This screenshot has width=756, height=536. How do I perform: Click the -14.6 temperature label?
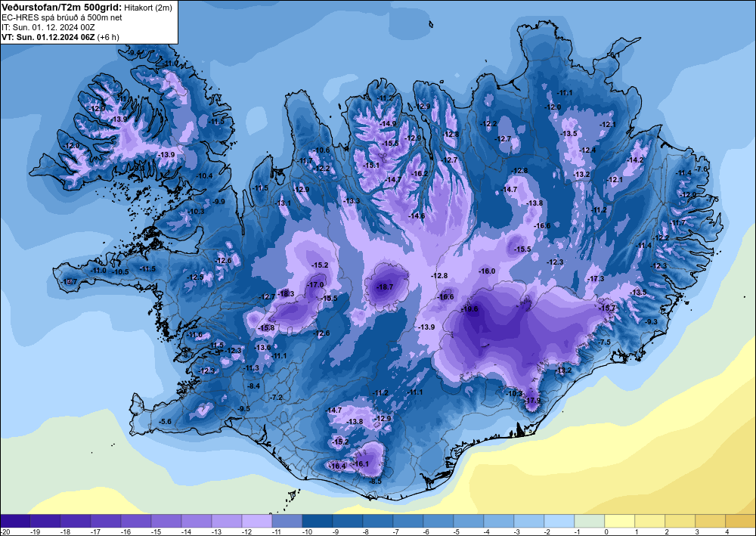tap(417, 216)
